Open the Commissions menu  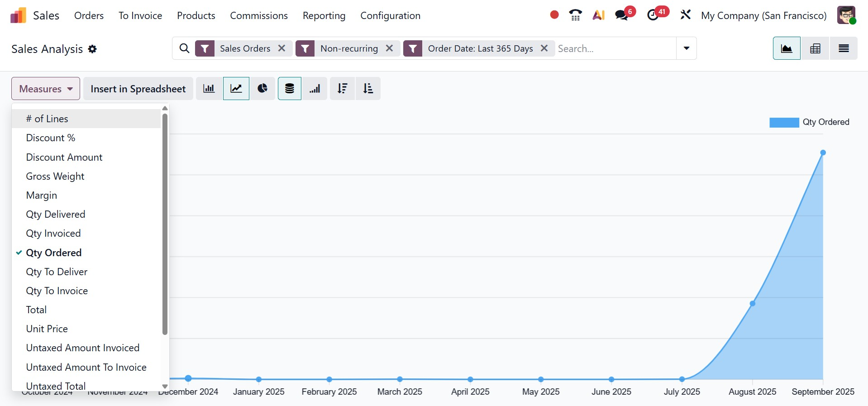[x=259, y=15]
